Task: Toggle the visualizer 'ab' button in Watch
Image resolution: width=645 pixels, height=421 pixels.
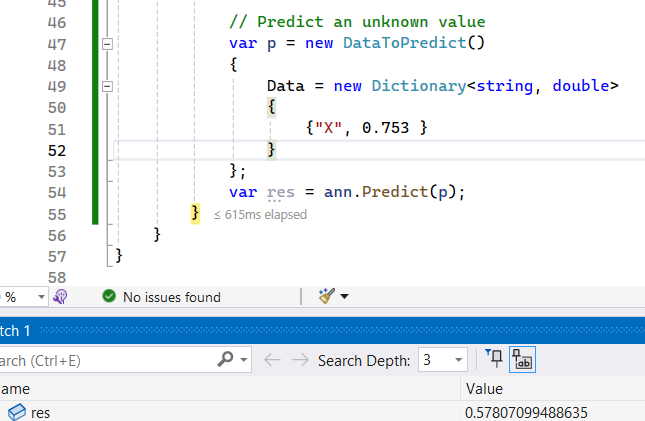Action: click(522, 359)
